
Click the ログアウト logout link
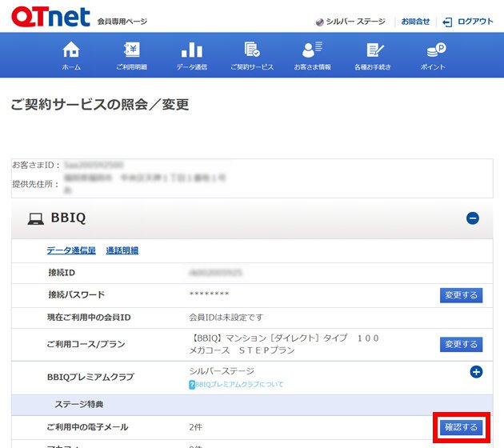click(x=468, y=22)
